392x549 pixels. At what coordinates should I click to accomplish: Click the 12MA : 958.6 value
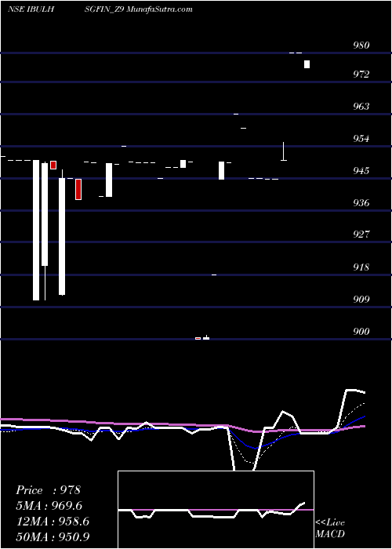pyautogui.click(x=53, y=522)
